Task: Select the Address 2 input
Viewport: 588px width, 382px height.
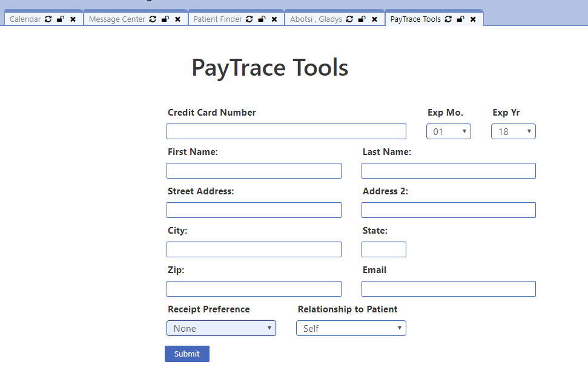Action: pos(449,210)
